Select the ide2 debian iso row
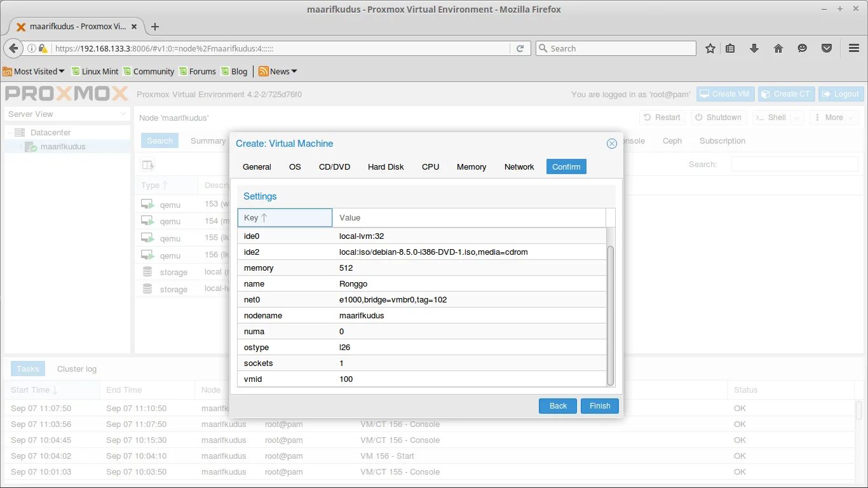This screenshot has height=488, width=868. coord(422,252)
